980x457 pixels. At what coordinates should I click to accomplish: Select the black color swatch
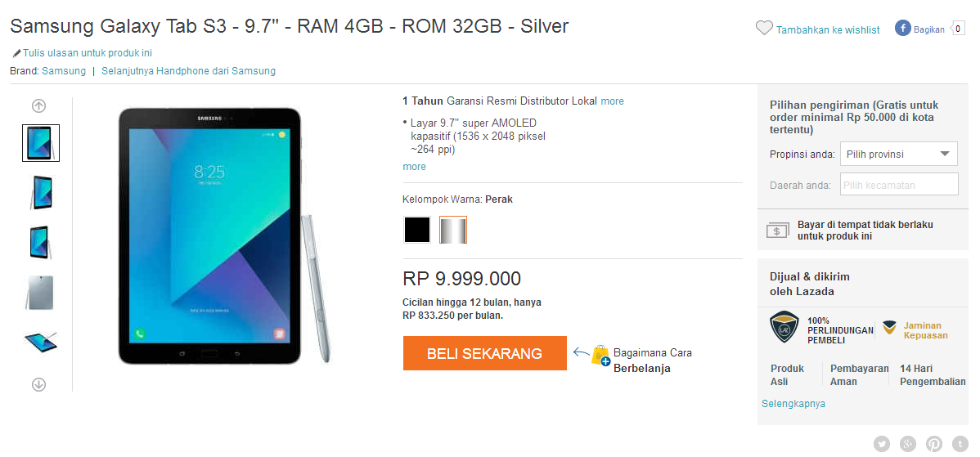click(417, 230)
